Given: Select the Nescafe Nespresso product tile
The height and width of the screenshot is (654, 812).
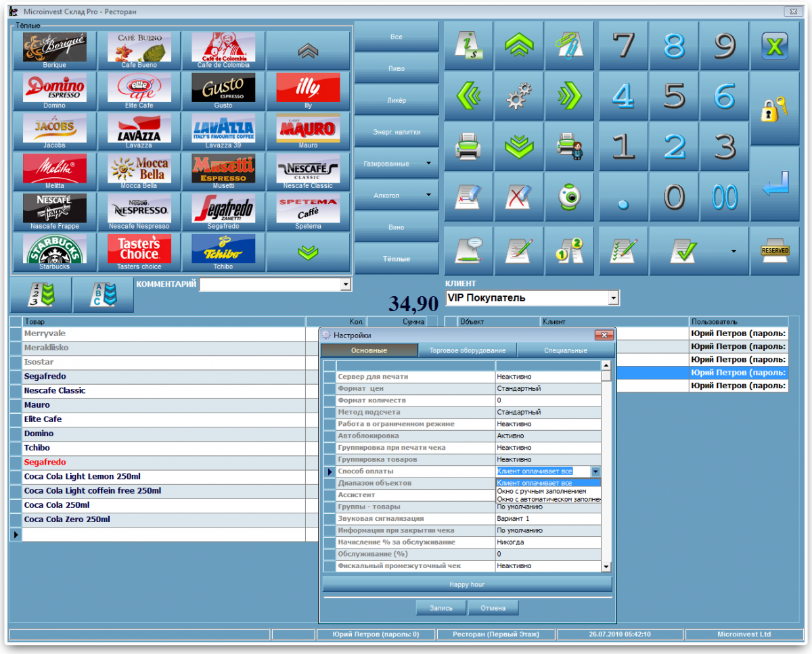Looking at the screenshot, I should tap(139, 212).
